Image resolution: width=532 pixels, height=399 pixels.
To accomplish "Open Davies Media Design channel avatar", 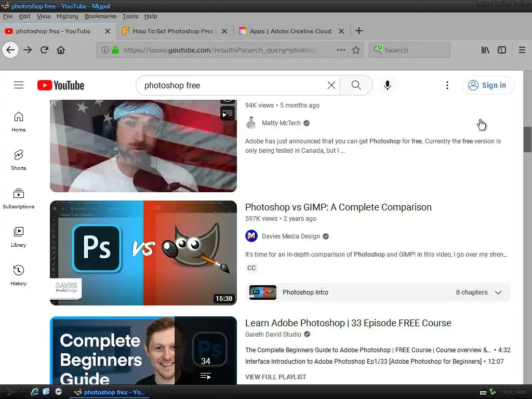I will 251,236.
